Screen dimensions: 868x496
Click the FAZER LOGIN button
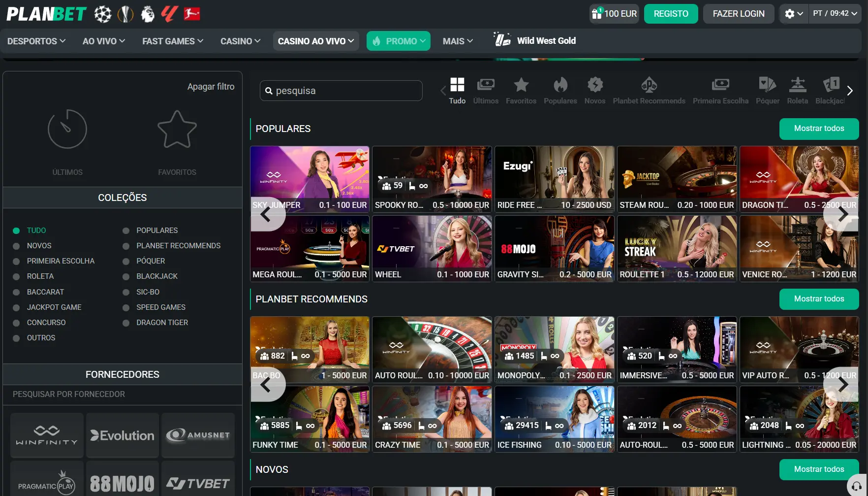coord(739,14)
